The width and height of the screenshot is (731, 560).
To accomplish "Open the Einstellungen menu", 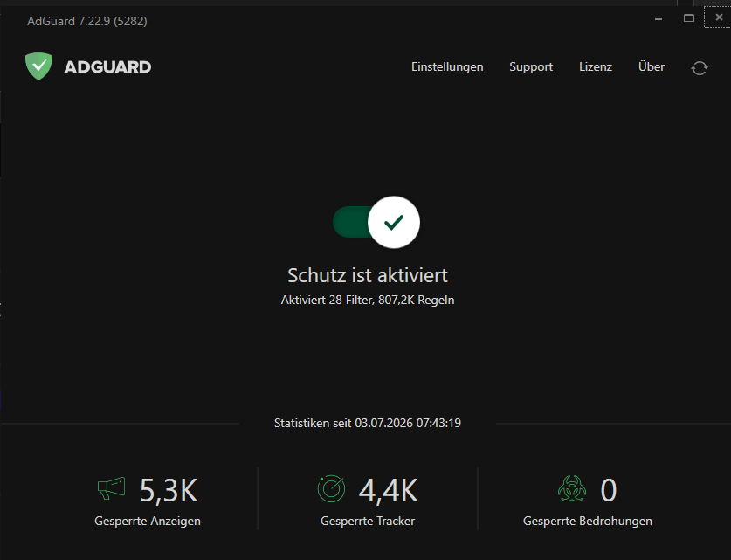I will point(447,66).
